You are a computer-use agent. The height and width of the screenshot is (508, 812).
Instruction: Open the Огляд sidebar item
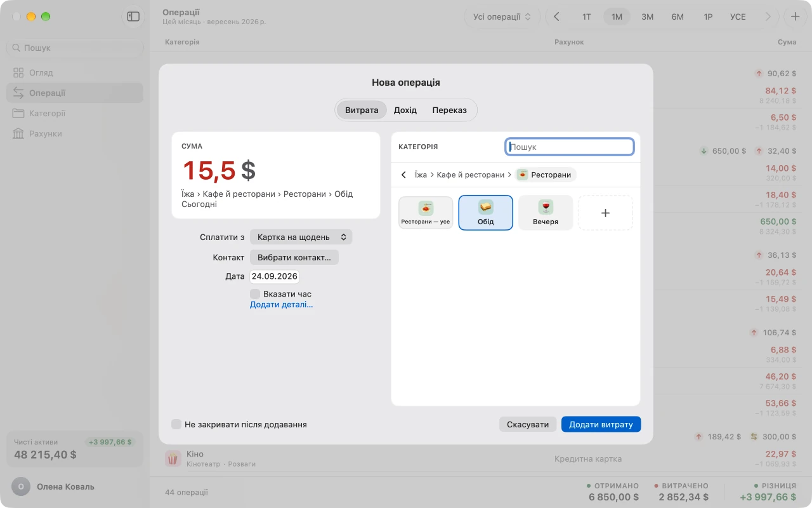click(x=75, y=72)
